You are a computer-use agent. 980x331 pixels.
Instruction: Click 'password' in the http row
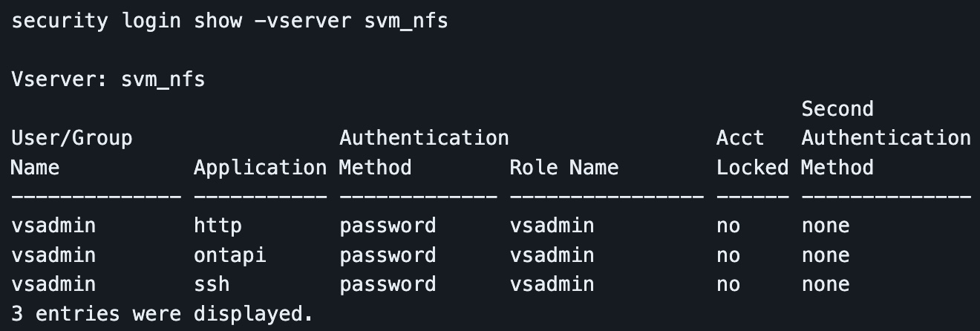tap(388, 226)
